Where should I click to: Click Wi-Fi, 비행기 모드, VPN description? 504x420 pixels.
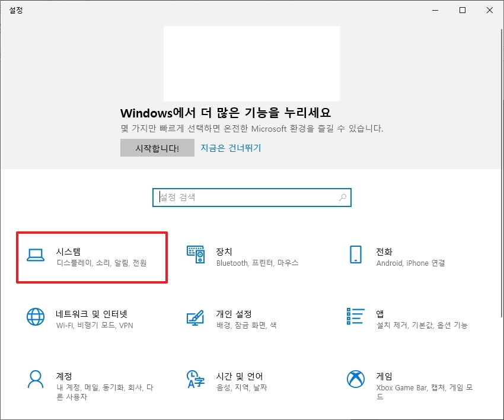click(94, 325)
